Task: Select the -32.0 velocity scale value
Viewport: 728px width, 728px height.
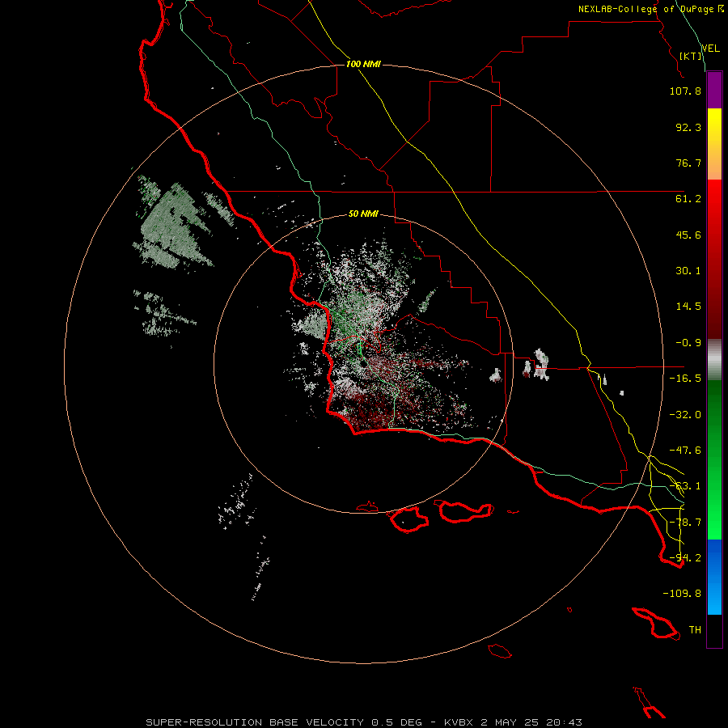Action: click(685, 415)
